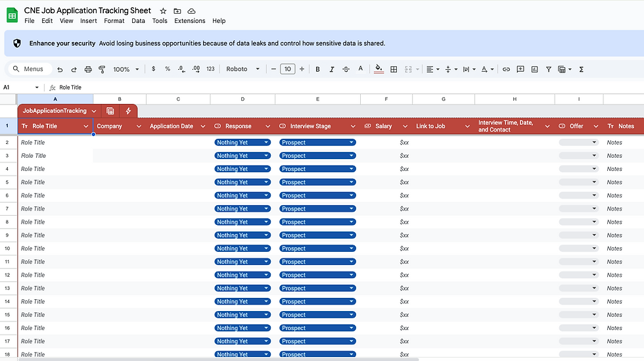Star the CNE Job Application document
Image resolution: width=644 pixels, height=361 pixels.
point(163,11)
